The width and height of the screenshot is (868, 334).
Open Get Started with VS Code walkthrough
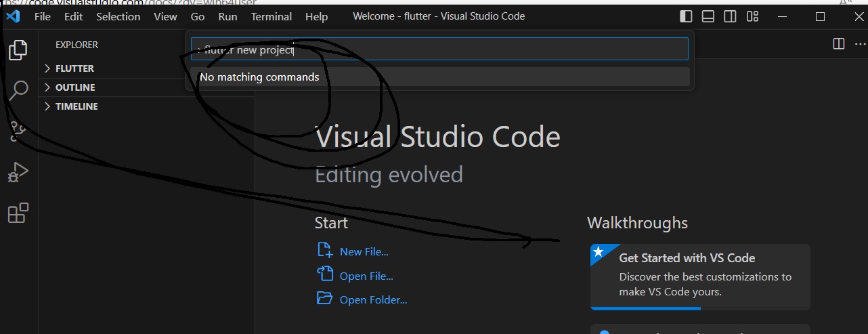click(700, 276)
